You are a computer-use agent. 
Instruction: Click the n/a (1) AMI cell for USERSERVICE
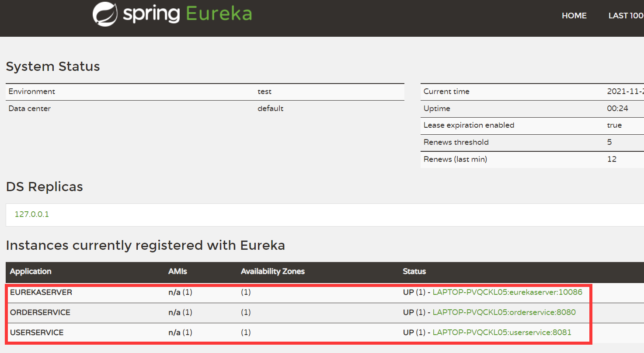[x=180, y=332]
